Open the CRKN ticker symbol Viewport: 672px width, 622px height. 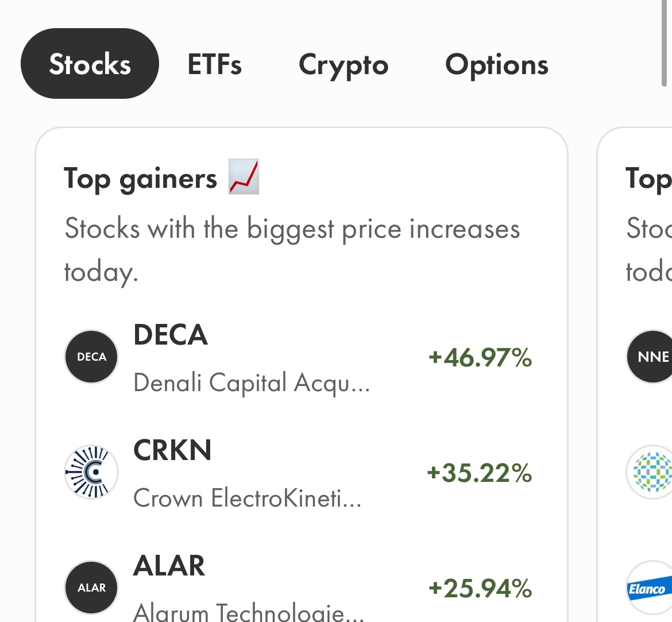(172, 450)
